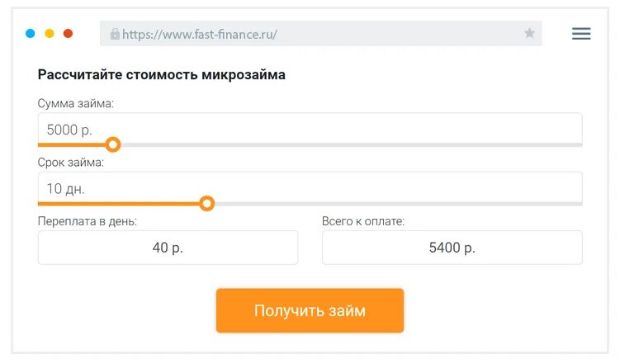The image size is (620, 364).
Task: Click the 'Рассчитайте стоимость микрозайма' heading
Action: [162, 75]
